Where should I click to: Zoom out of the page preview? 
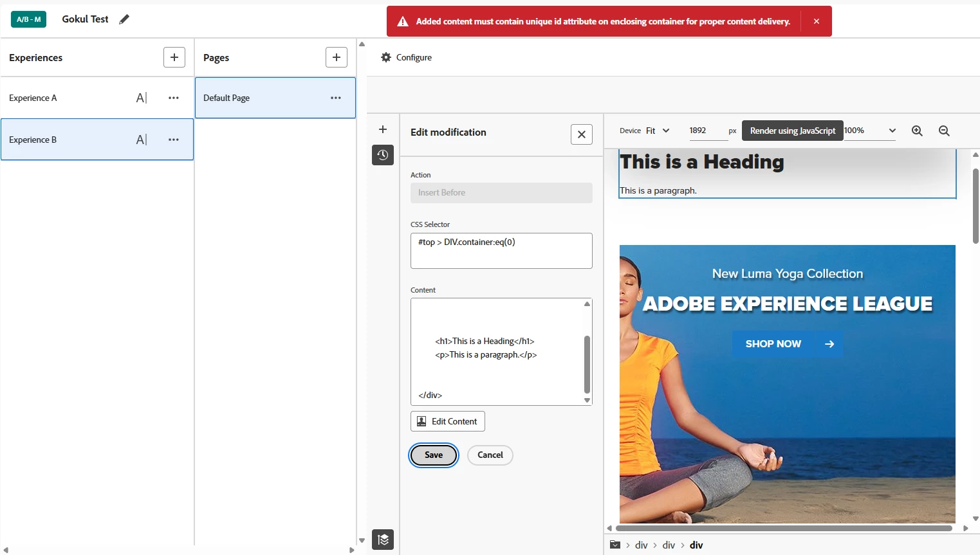point(944,131)
